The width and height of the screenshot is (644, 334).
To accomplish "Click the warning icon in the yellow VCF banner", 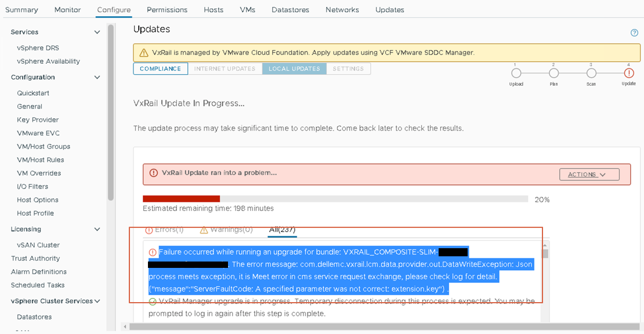I will pos(143,52).
